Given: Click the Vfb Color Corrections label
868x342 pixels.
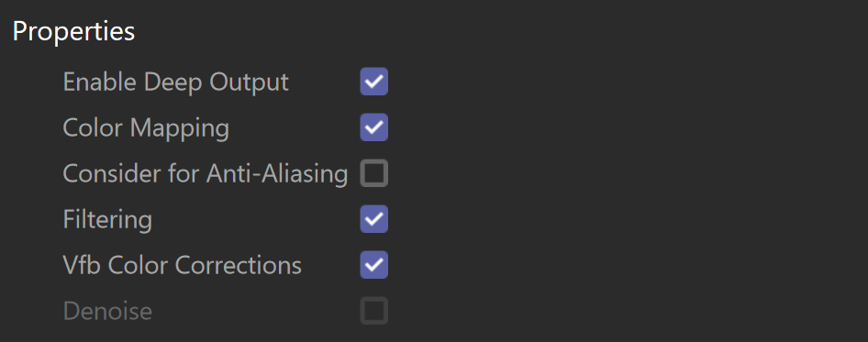Looking at the screenshot, I should point(182,266).
